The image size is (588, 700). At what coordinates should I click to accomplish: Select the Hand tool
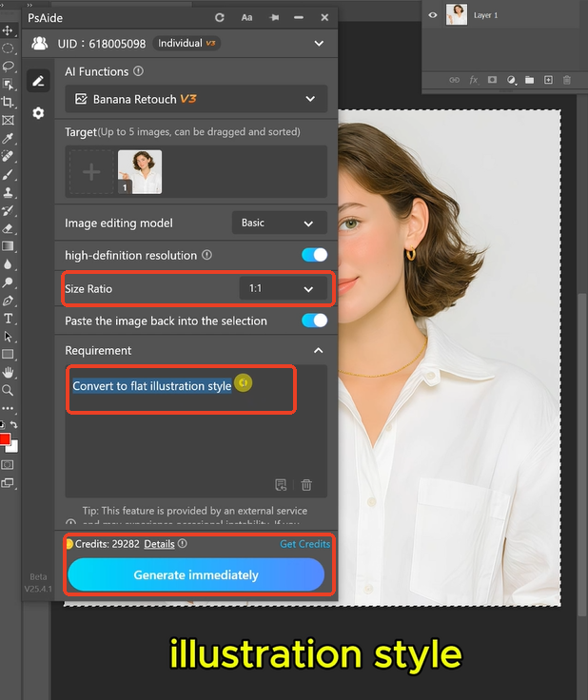click(x=8, y=372)
